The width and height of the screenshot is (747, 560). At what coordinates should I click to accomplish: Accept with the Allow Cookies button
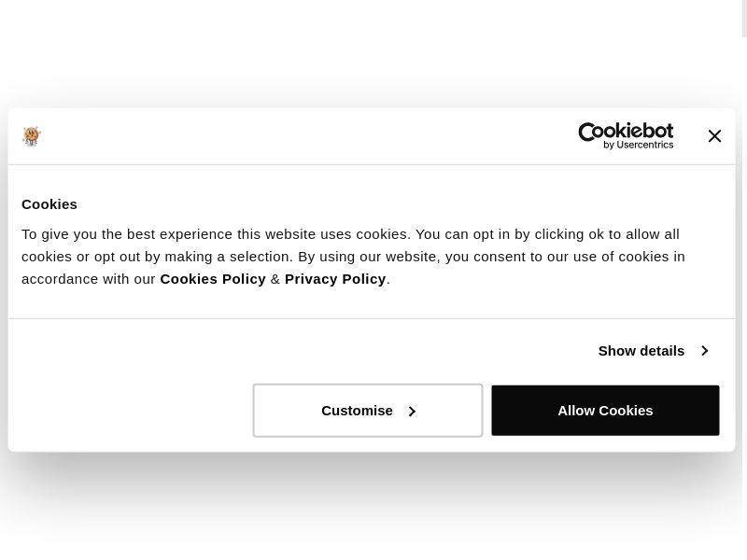[604, 411]
